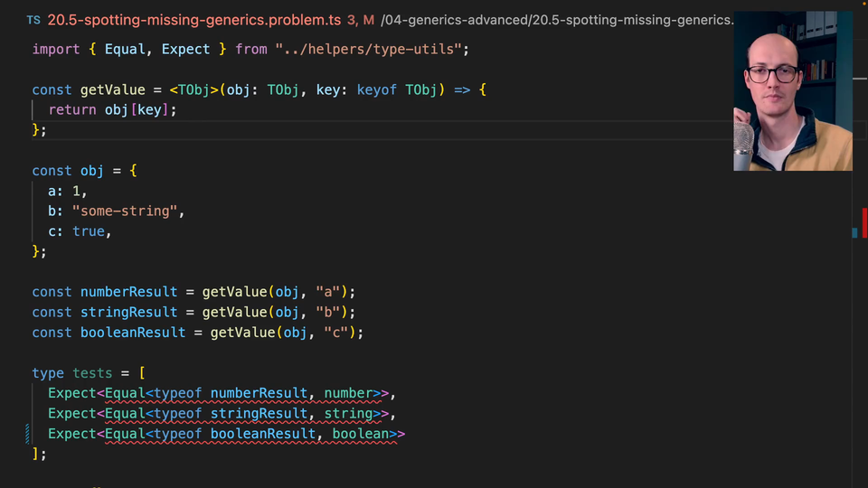Screen dimensions: 868x488
Task: Click the blue marker in the overview ruler
Action: (x=854, y=232)
